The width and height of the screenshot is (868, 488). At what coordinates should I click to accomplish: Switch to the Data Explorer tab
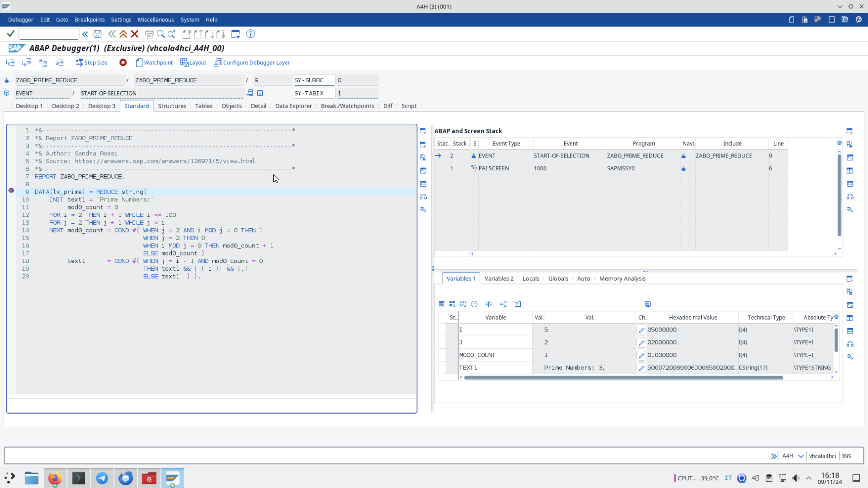pos(293,106)
